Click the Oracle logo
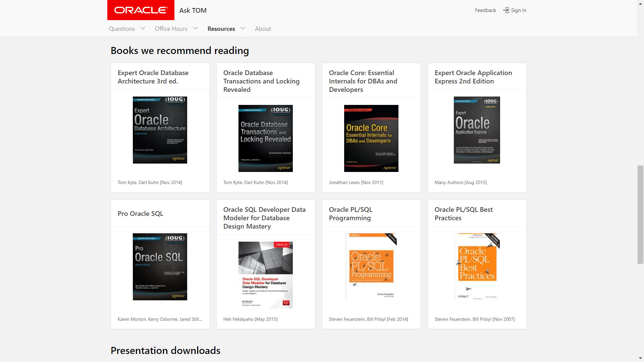Viewport: 644px width, 362px height. point(141,10)
